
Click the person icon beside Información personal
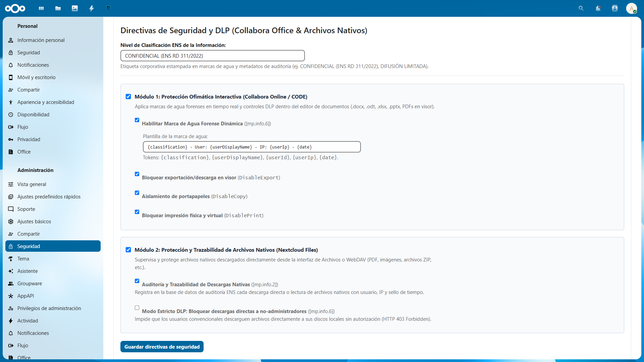11,40
